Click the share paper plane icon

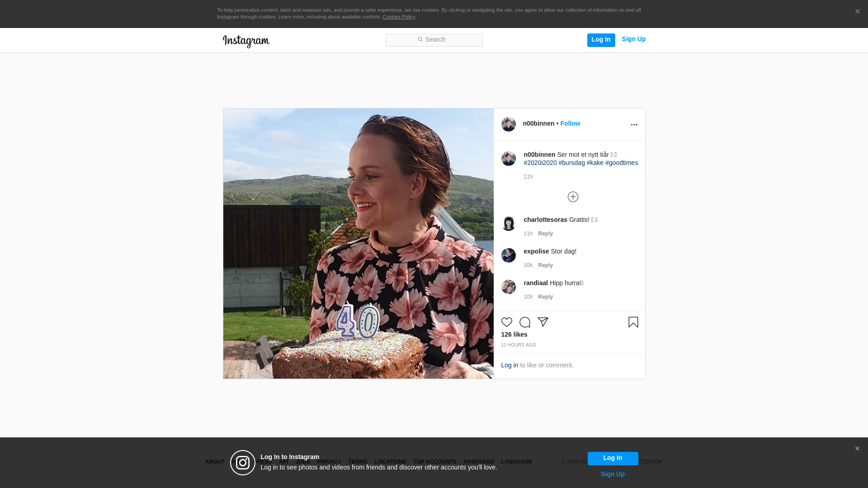click(542, 322)
